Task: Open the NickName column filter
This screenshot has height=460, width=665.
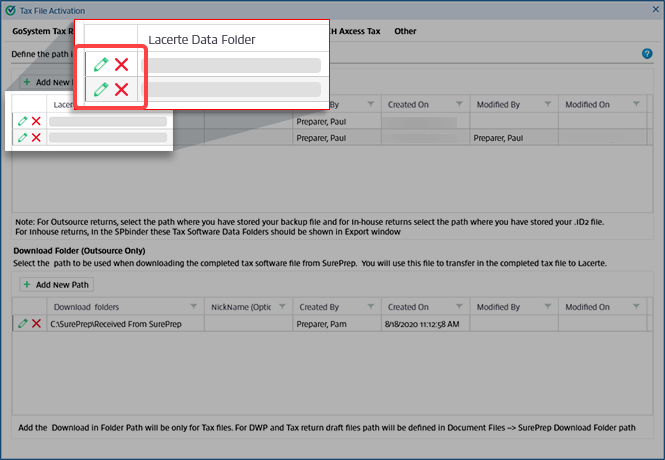Action: click(x=282, y=307)
